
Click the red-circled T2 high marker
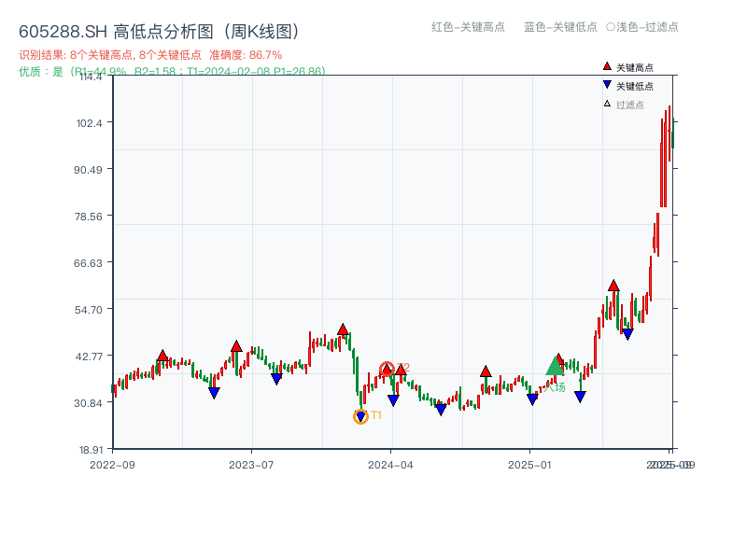coord(387,369)
